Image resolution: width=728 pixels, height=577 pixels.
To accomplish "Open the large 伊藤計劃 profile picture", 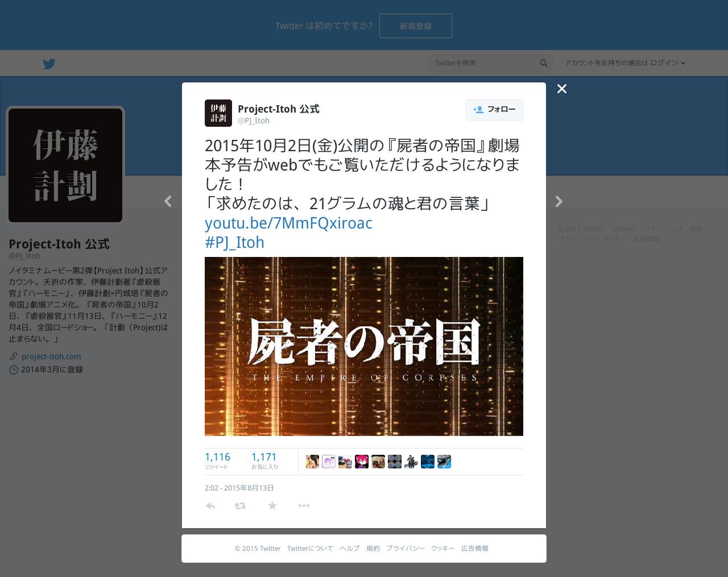I will coord(65,165).
